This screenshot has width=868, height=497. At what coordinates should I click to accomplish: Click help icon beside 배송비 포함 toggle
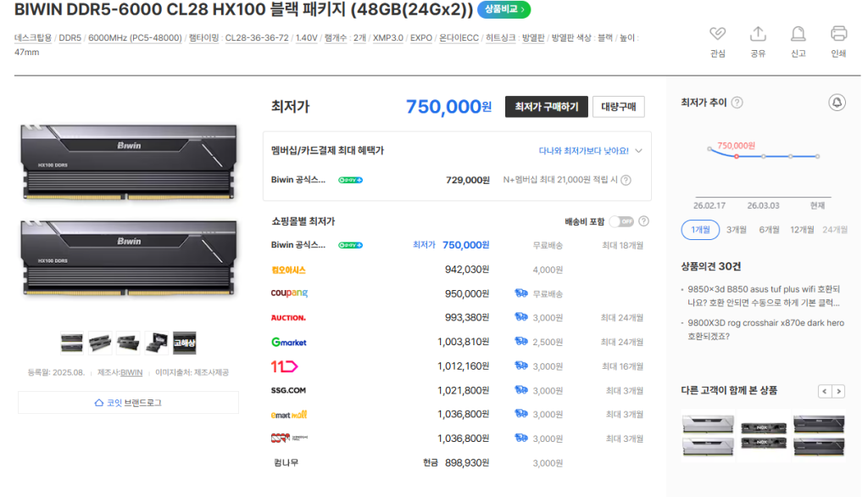coord(643,221)
